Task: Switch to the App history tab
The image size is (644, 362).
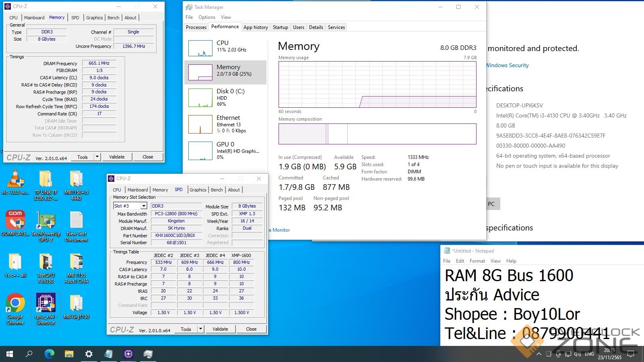Action: (x=256, y=27)
